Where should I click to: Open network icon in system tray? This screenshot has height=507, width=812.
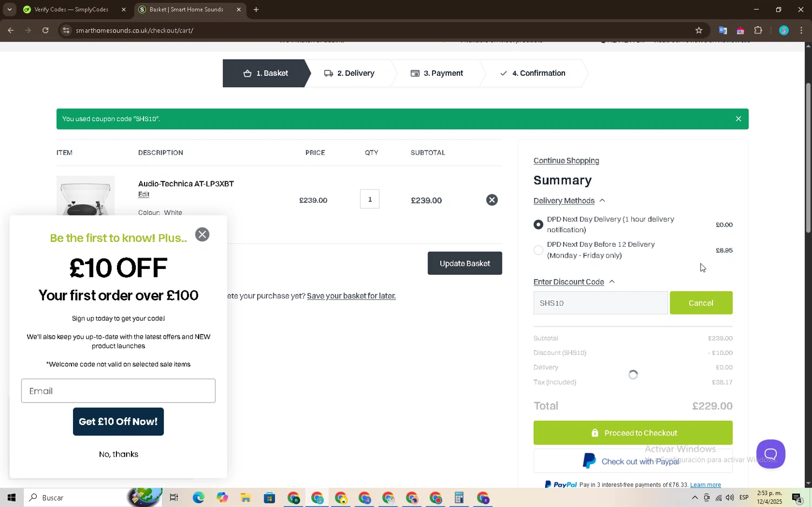point(718,498)
